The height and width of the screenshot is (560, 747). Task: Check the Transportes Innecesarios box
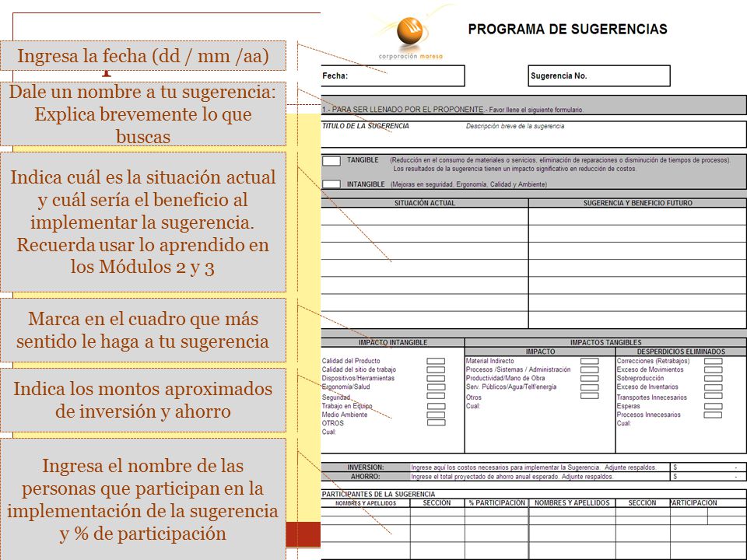tap(714, 395)
